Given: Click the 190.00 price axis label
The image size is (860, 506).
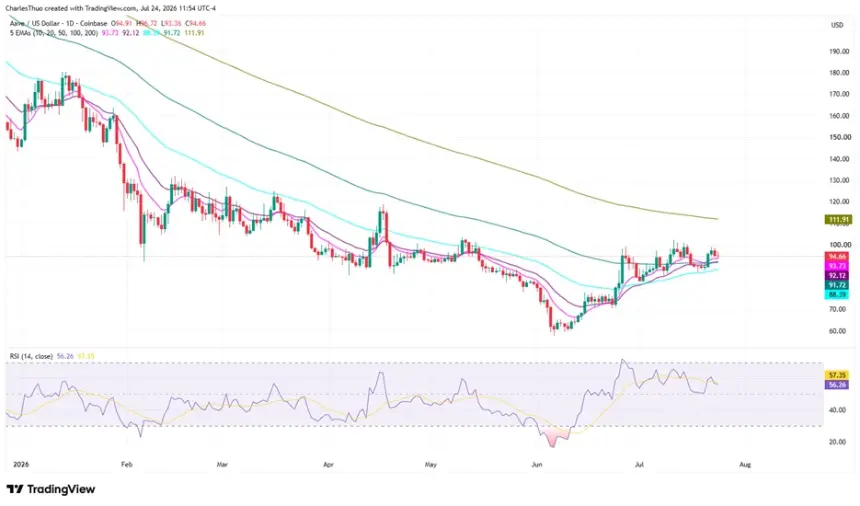Looking at the screenshot, I should tap(839, 52).
